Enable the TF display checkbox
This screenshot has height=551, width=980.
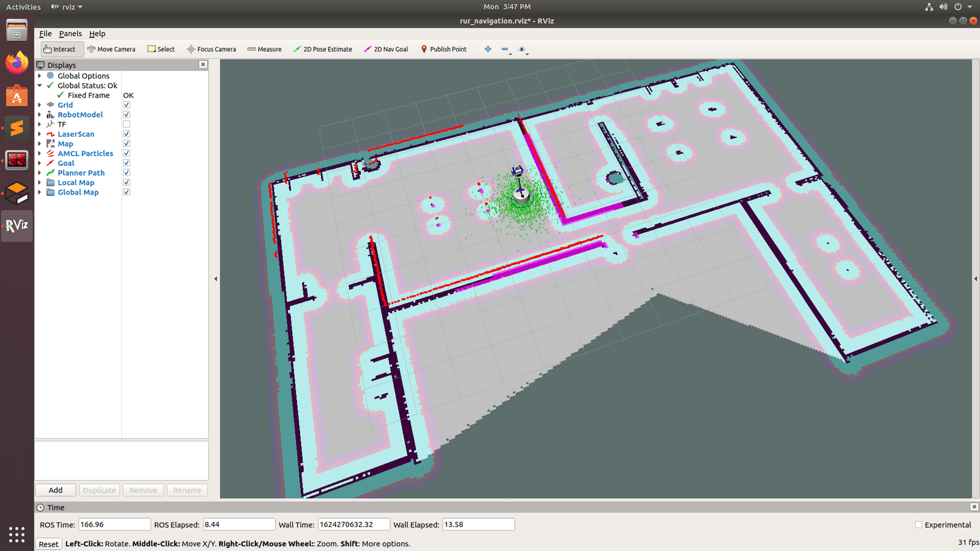pos(126,124)
